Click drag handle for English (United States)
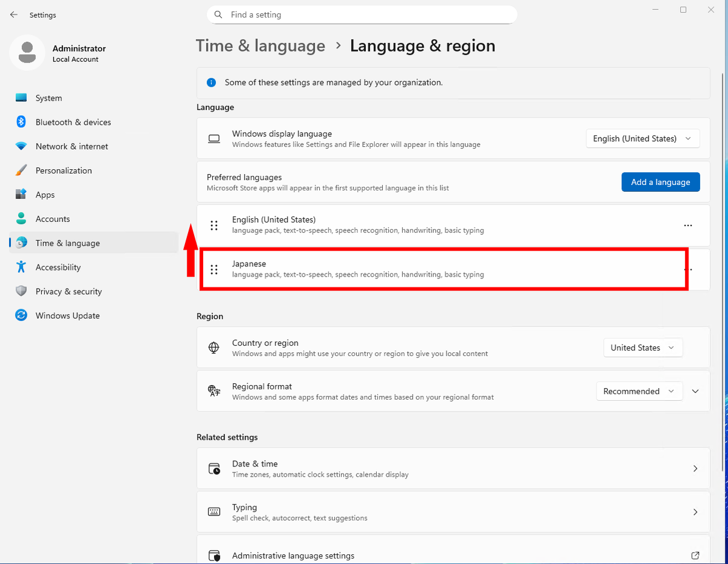Image resolution: width=728 pixels, height=564 pixels. coord(214,226)
